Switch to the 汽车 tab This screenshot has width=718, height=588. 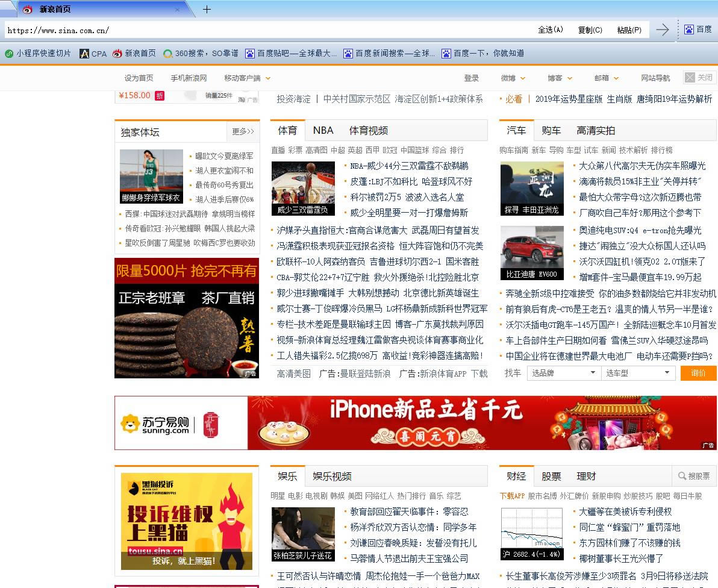[516, 131]
